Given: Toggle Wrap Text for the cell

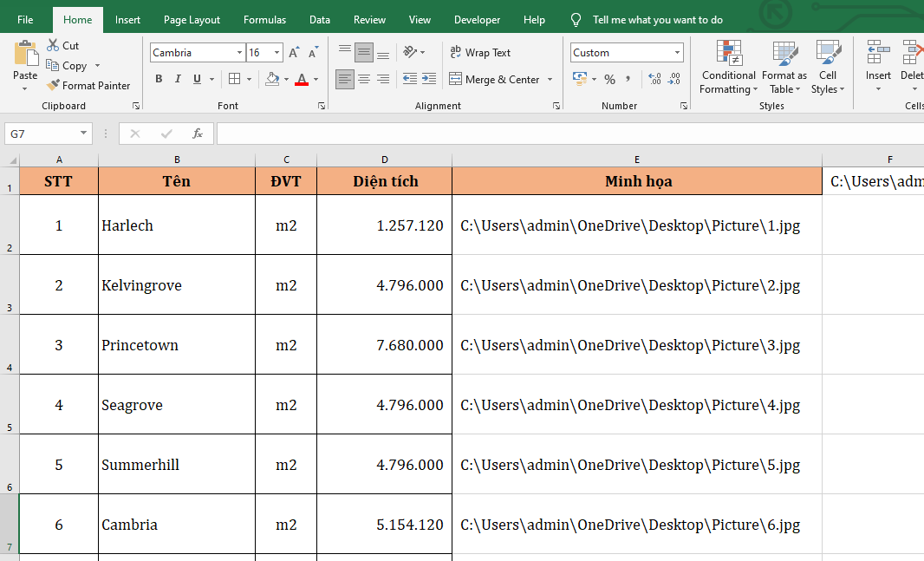Looking at the screenshot, I should click(x=480, y=53).
